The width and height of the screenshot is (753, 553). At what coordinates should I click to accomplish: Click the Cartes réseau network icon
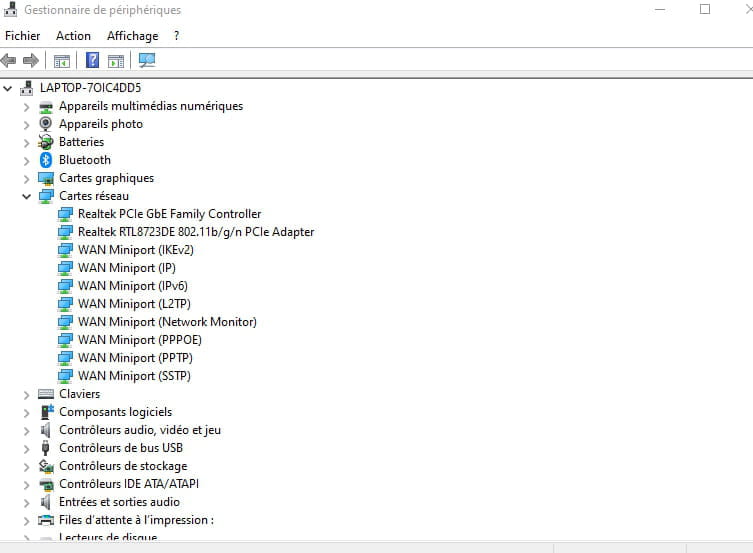pos(46,196)
